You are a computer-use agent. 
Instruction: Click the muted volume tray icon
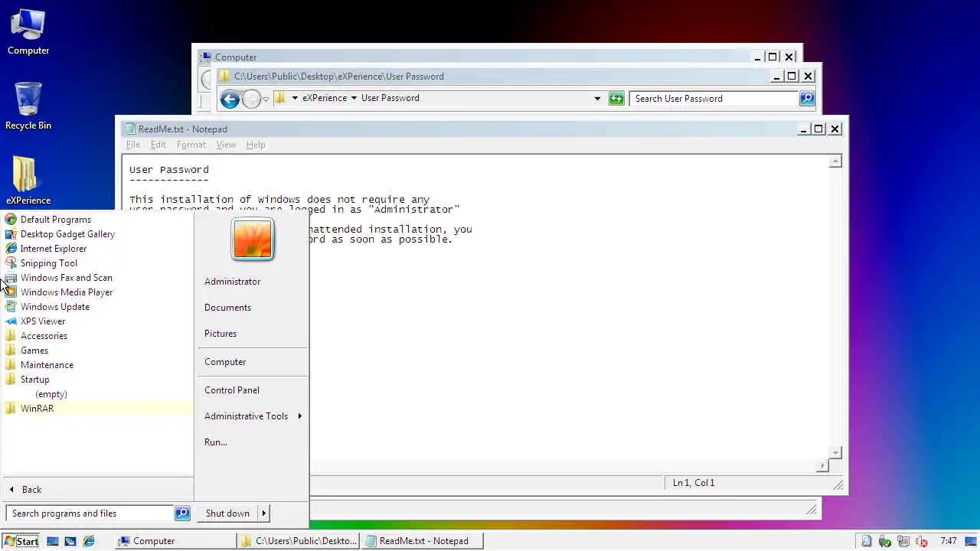(922, 541)
